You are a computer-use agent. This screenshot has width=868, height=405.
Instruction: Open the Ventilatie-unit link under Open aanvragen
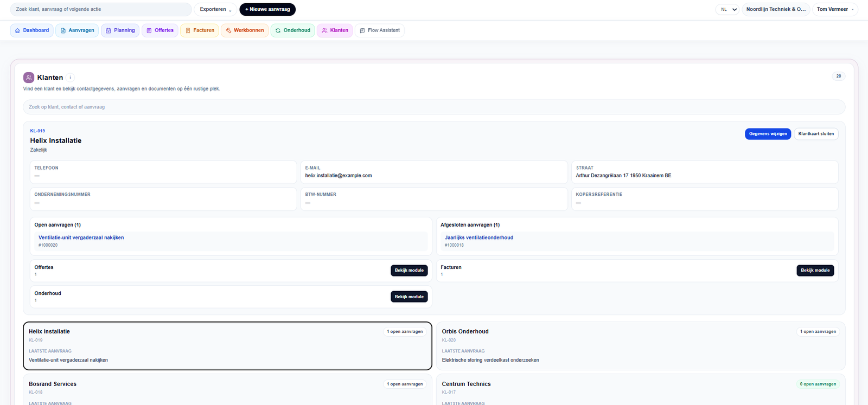81,237
